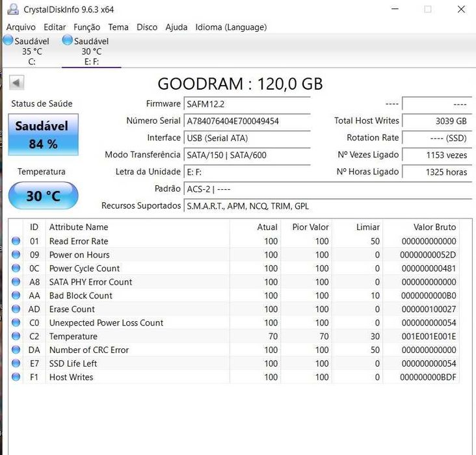The width and height of the screenshot is (476, 455).
Task: Click the Saudável 84 % health status button
Action: point(43,135)
